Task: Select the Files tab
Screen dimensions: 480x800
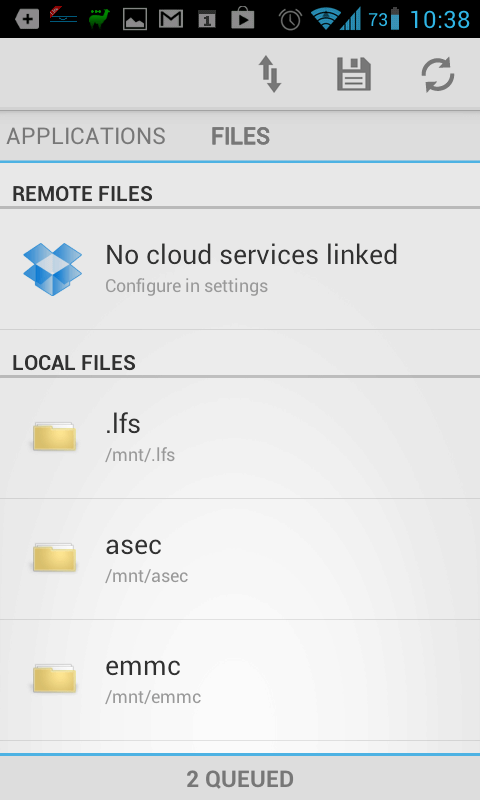Action: 240,136
